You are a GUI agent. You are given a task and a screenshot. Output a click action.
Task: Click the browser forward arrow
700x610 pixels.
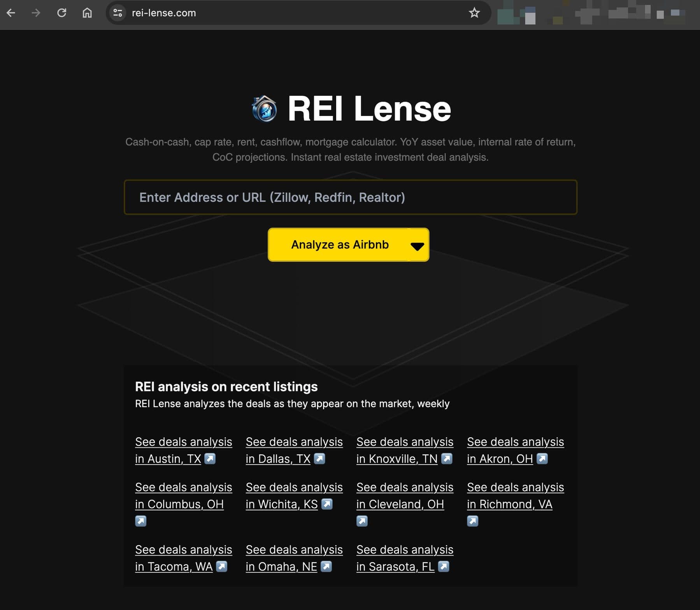point(36,13)
